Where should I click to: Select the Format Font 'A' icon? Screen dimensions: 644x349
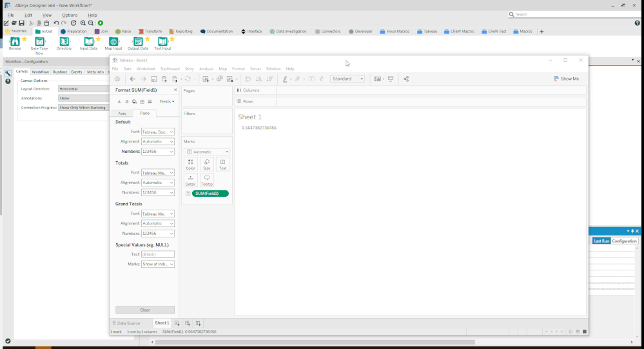pyautogui.click(x=119, y=102)
